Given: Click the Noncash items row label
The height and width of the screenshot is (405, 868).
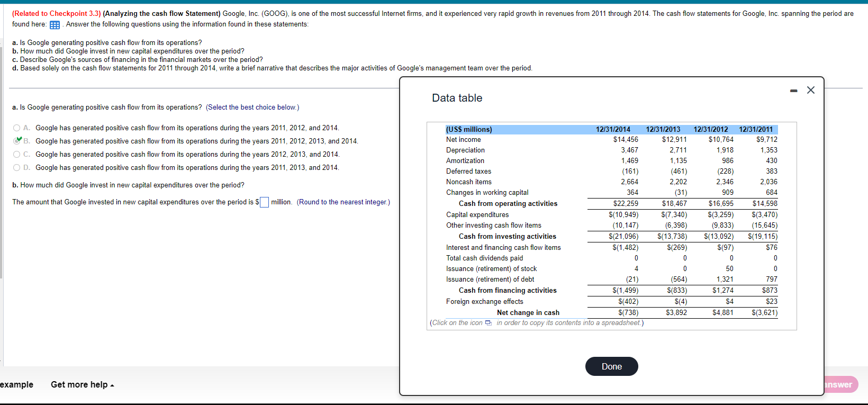Looking at the screenshot, I should coord(469,182).
